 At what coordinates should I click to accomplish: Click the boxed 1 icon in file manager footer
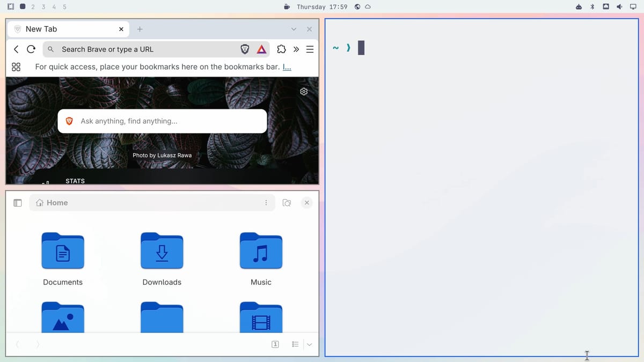click(x=275, y=344)
